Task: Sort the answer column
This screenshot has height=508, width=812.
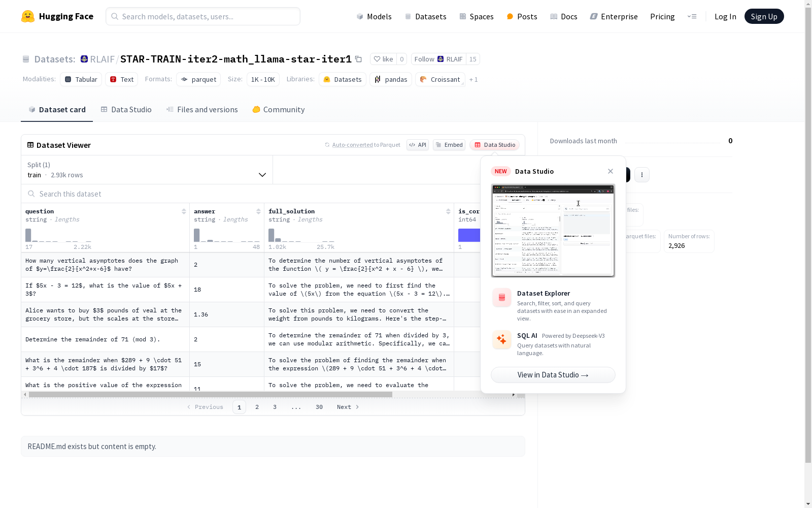Action: click(258, 211)
